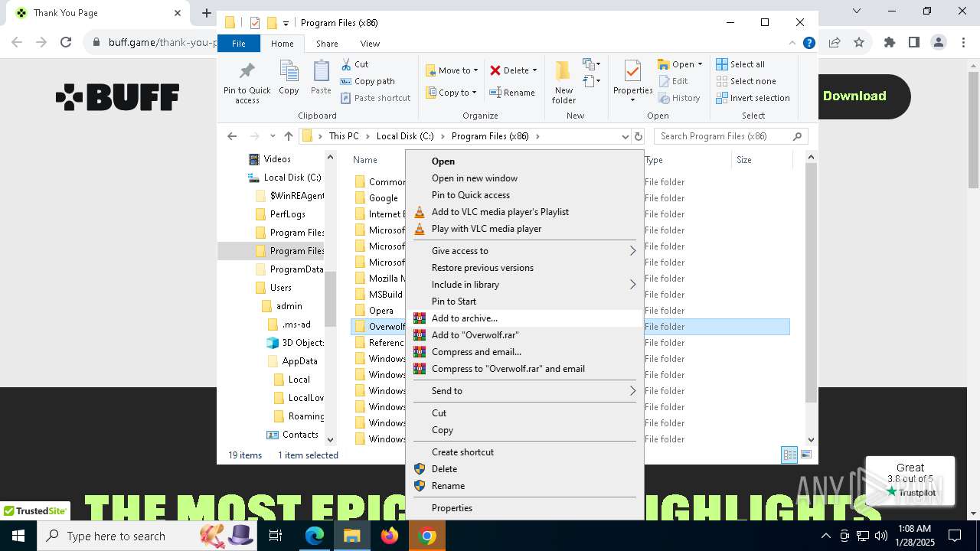
Task: Click the Up one level arrow
Action: pos(289,136)
